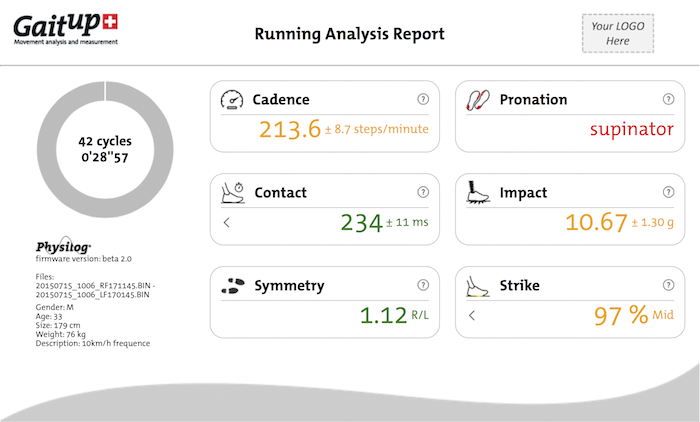Expand Strike panel using left chevron
This screenshot has width=700, height=422.
[x=472, y=316]
